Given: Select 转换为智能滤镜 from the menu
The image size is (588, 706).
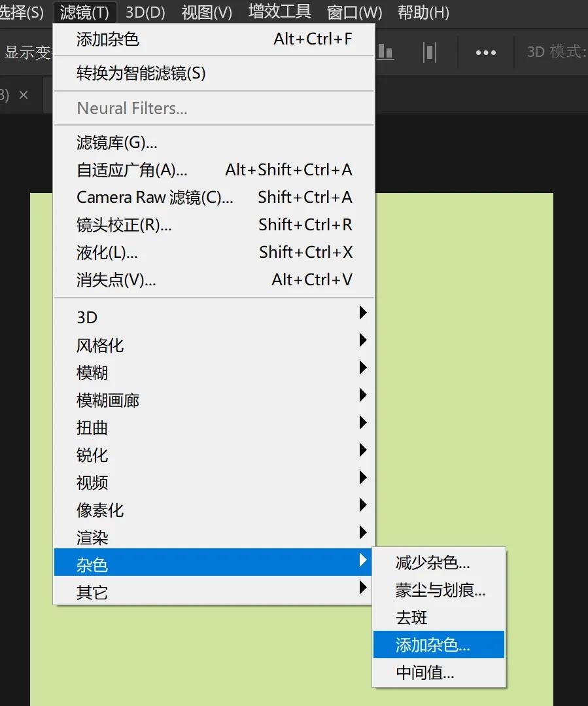Looking at the screenshot, I should point(139,75).
